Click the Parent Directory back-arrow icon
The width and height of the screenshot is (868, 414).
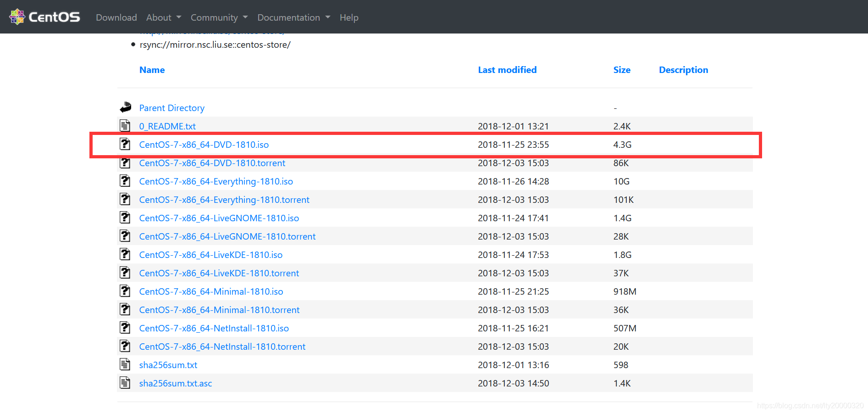click(x=125, y=107)
